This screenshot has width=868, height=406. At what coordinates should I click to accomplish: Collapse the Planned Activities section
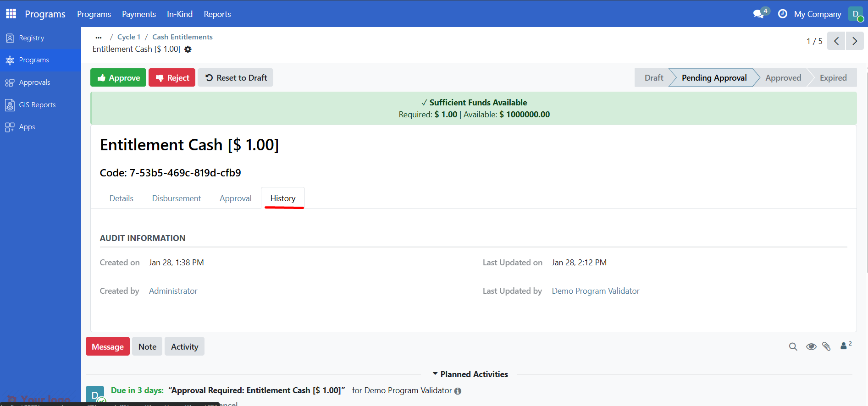pos(470,374)
